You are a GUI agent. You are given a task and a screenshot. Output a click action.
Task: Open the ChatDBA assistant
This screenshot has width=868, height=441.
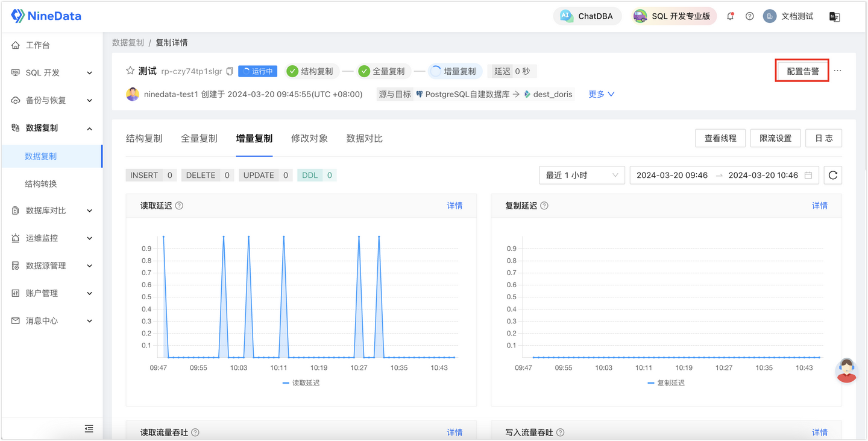(587, 16)
